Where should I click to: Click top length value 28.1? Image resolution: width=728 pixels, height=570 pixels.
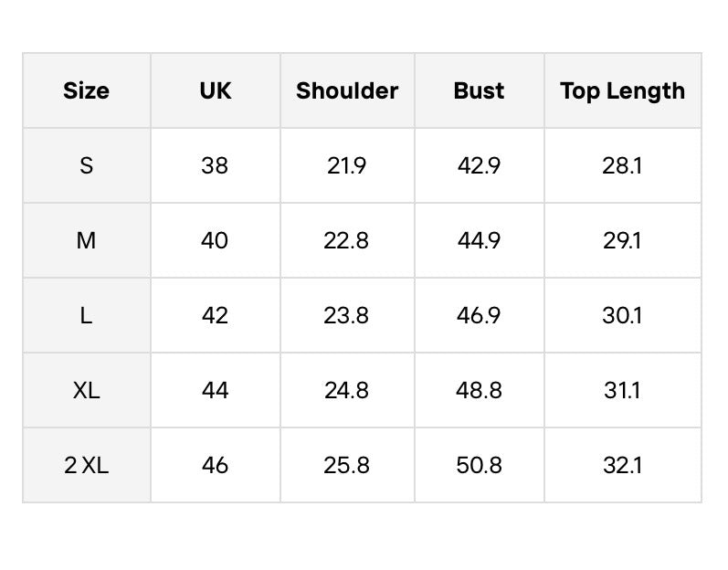click(x=623, y=165)
